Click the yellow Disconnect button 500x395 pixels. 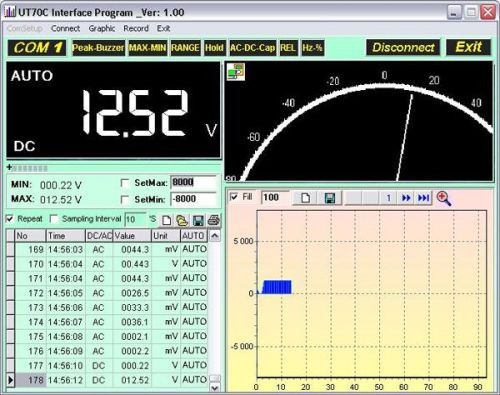click(403, 47)
